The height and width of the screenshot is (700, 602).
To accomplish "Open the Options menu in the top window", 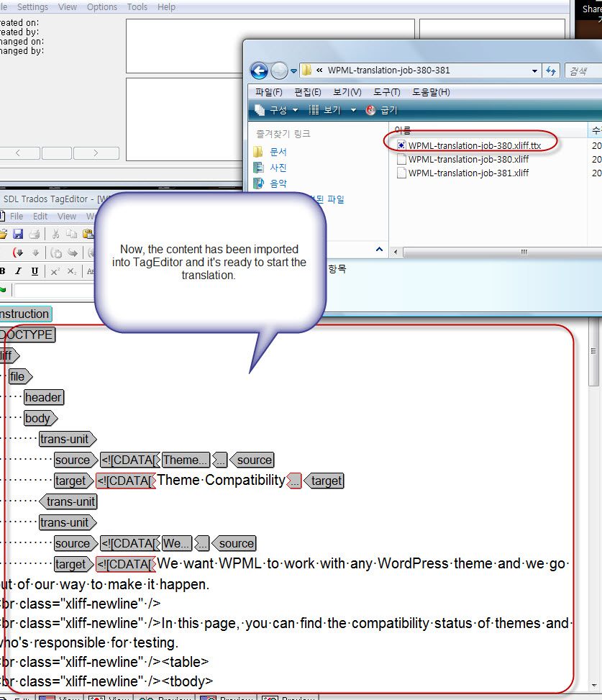I will [x=101, y=7].
